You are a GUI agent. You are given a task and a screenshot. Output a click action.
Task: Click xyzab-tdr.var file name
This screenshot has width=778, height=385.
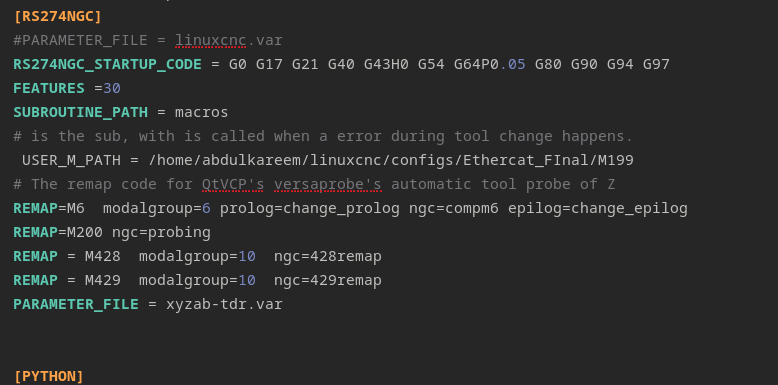pos(224,304)
